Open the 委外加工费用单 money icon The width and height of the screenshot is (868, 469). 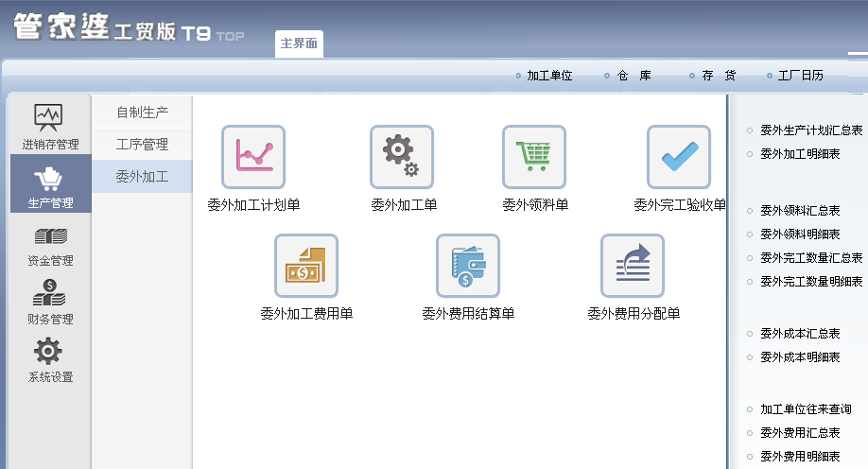306,266
